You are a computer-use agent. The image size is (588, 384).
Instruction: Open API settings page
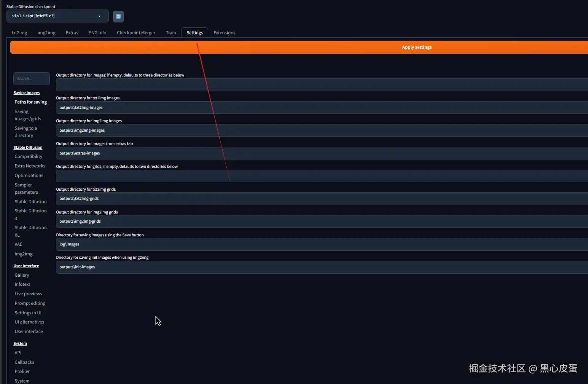coord(18,353)
